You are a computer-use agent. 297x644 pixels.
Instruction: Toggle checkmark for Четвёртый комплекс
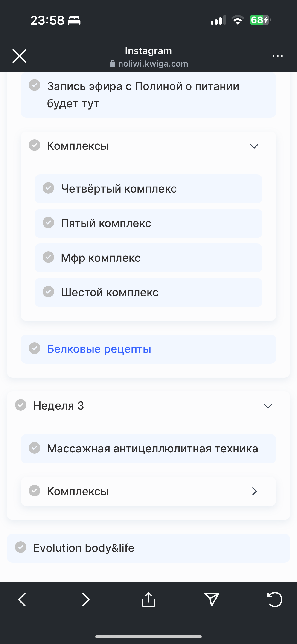tap(48, 188)
